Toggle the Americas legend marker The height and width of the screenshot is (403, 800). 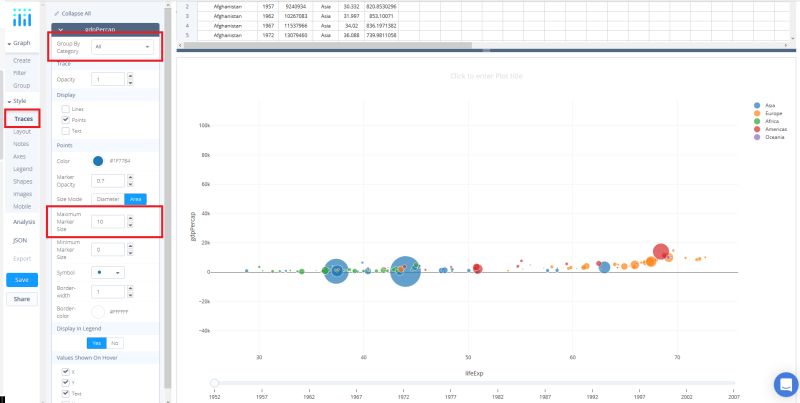point(757,129)
